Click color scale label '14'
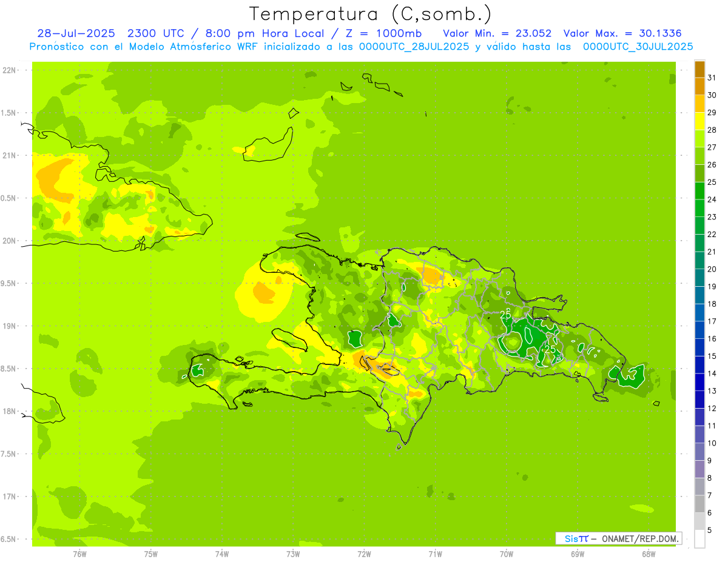The image size is (728, 562). coord(712,373)
